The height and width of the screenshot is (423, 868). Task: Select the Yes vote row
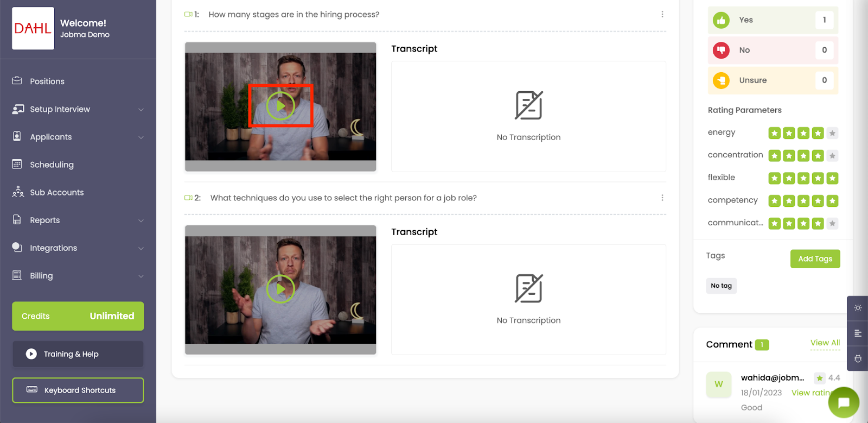coord(773,20)
